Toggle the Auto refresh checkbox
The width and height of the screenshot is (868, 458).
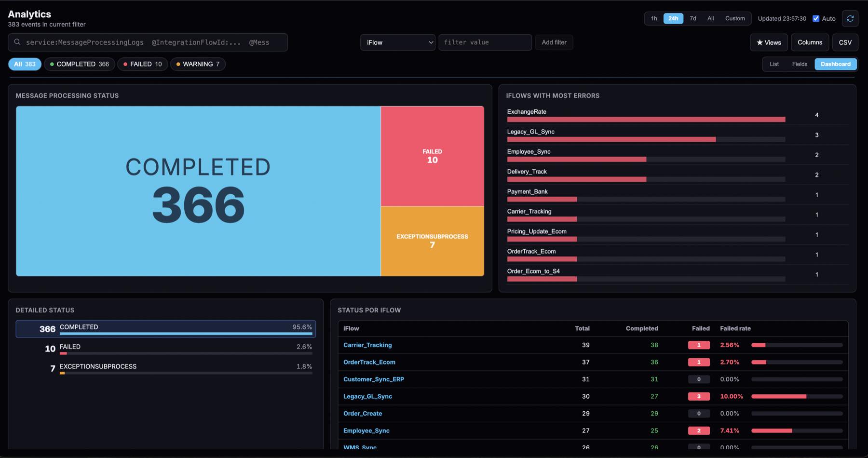point(816,18)
